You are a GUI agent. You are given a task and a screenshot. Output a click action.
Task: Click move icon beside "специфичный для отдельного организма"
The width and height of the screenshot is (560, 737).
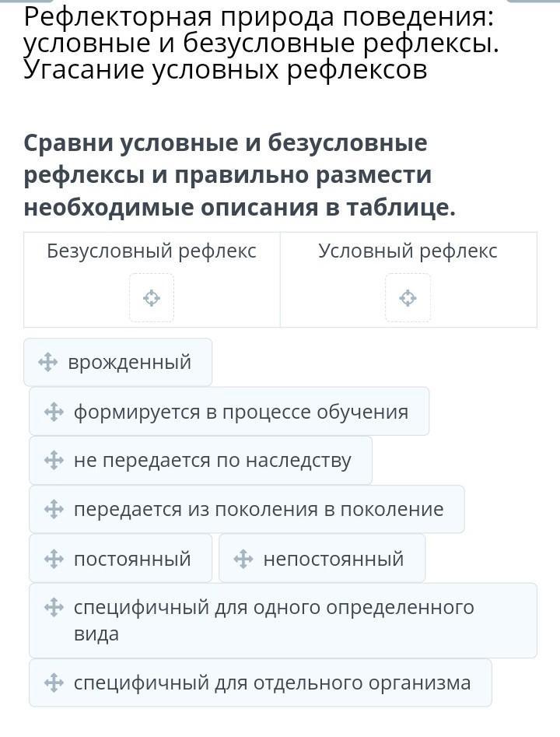pos(54,683)
